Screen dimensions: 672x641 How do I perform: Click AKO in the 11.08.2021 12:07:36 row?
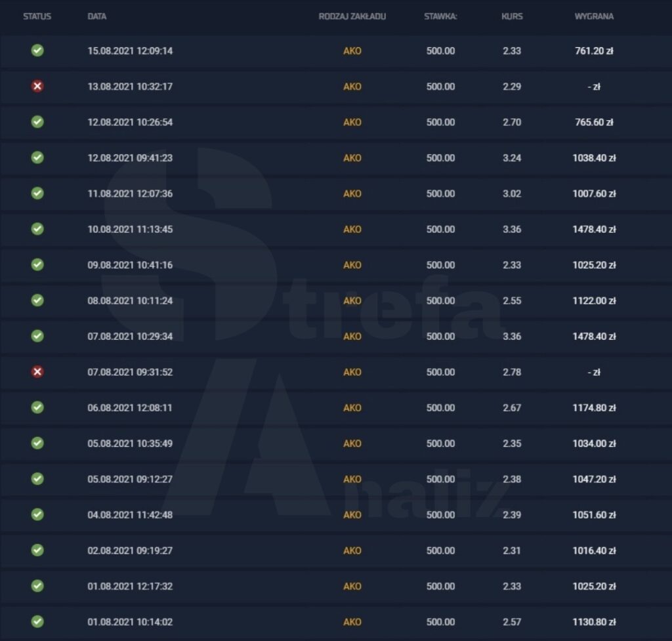(352, 194)
